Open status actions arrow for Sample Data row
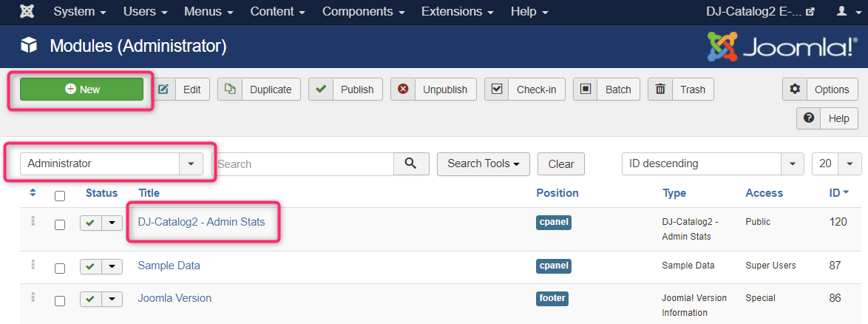868x324 pixels. point(112,266)
